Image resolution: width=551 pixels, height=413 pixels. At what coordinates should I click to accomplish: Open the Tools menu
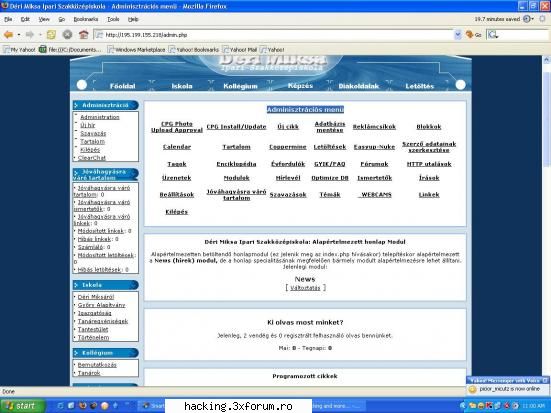(113, 19)
